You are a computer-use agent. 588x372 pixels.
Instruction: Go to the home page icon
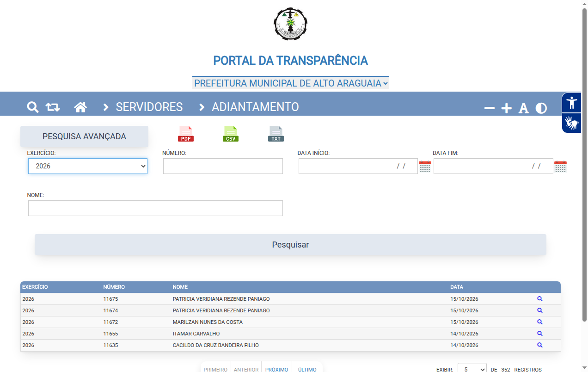point(80,107)
